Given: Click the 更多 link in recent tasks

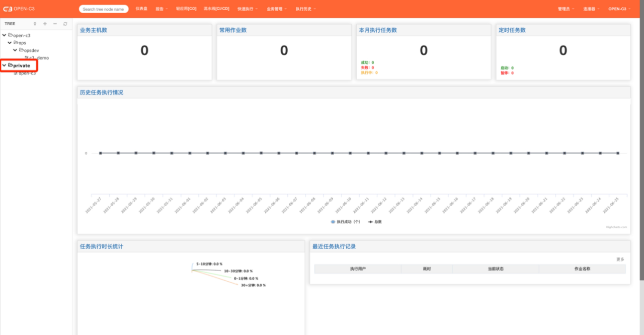Looking at the screenshot, I should [x=620, y=259].
